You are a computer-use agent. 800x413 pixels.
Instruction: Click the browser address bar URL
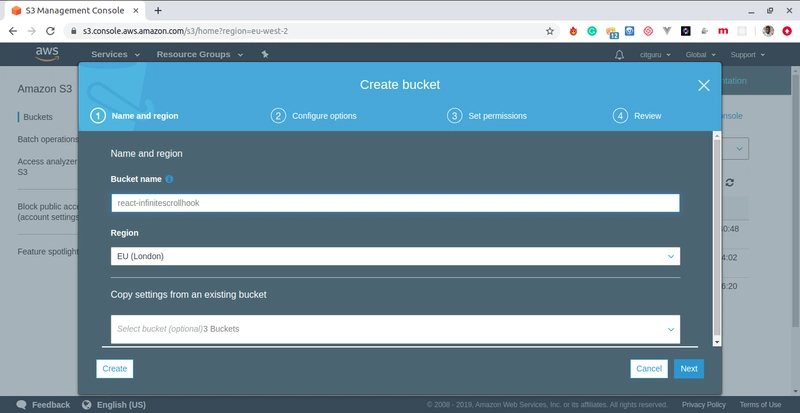click(185, 31)
